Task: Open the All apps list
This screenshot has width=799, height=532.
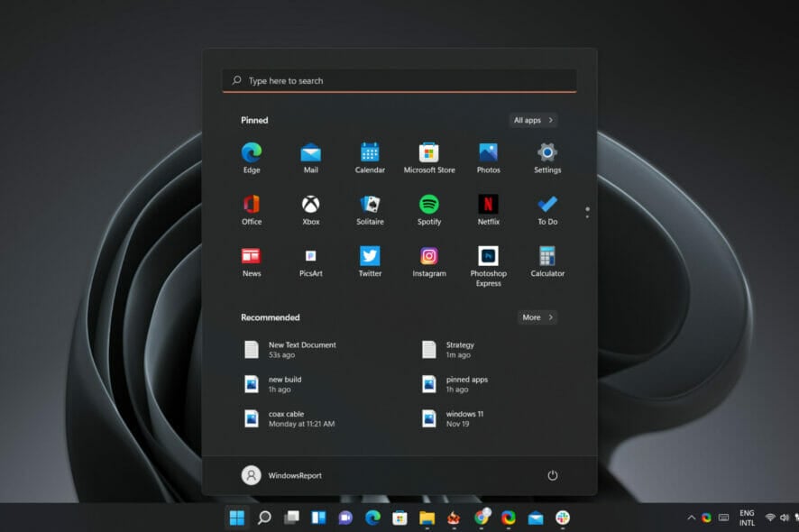Action: pos(532,120)
